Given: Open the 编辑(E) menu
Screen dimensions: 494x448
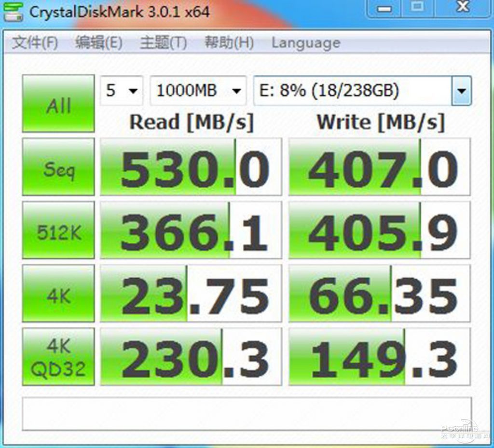Looking at the screenshot, I should coord(98,42).
